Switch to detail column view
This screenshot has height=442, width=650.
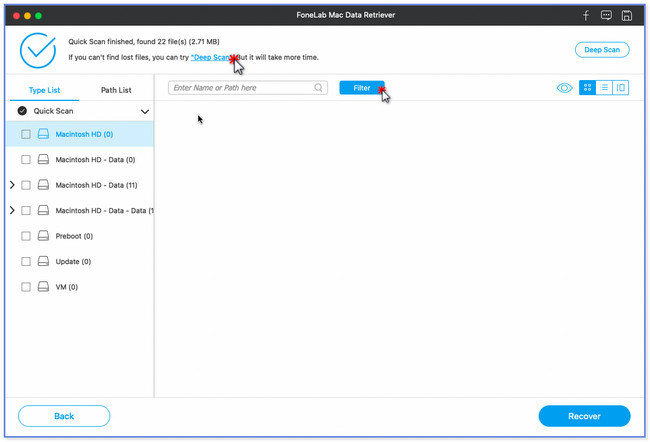point(621,87)
